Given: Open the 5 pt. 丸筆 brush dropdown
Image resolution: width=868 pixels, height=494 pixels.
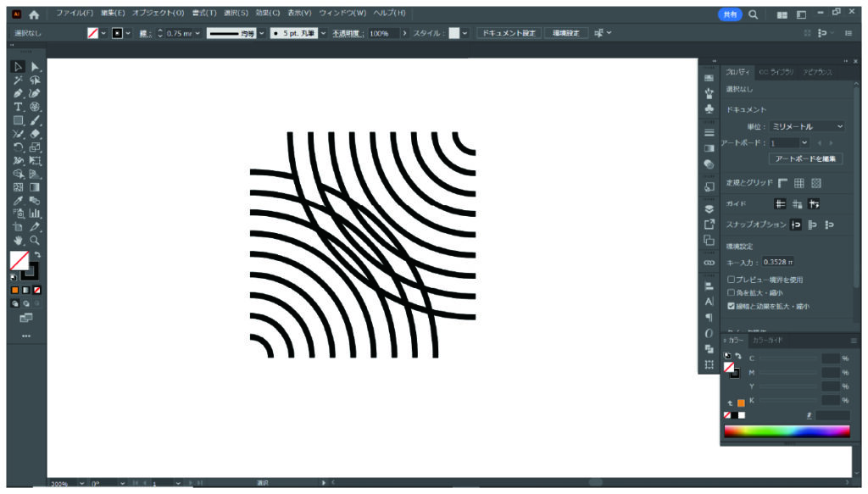Looking at the screenshot, I should (x=323, y=33).
